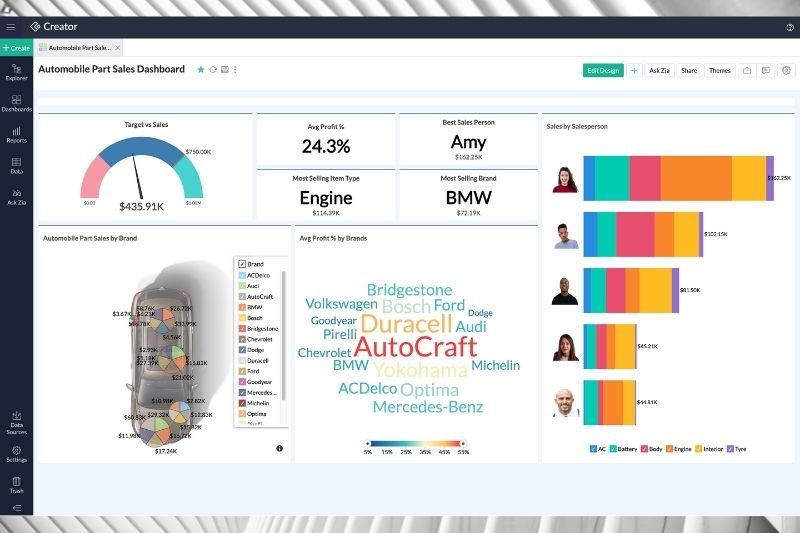Viewport: 800px width, 533px height.
Task: Click the AutoCraft word in word cloud
Action: coord(415,347)
